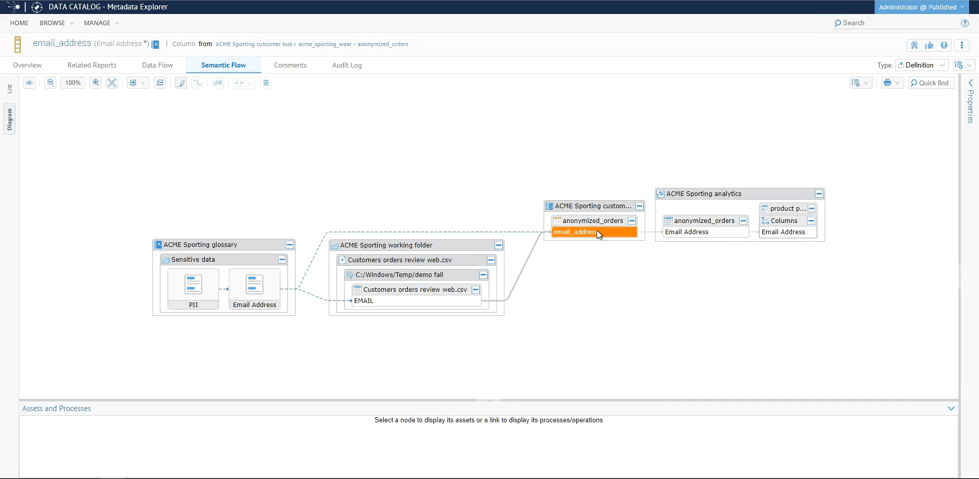This screenshot has width=979, height=479.
Task: Zoom out the diagram with magnifier minus
Action: click(51, 82)
